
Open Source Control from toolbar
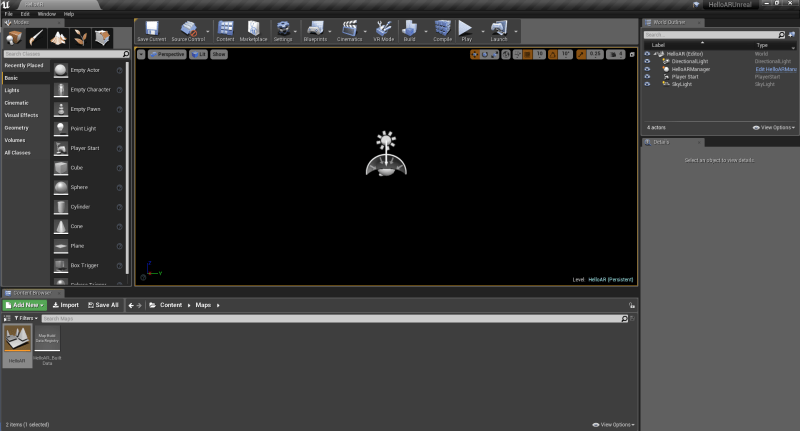(x=188, y=31)
